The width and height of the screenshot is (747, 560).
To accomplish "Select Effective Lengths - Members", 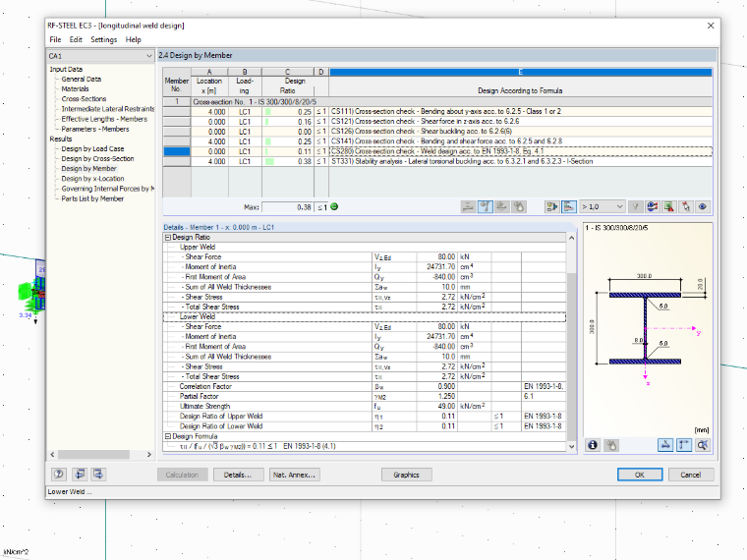I will [x=104, y=119].
